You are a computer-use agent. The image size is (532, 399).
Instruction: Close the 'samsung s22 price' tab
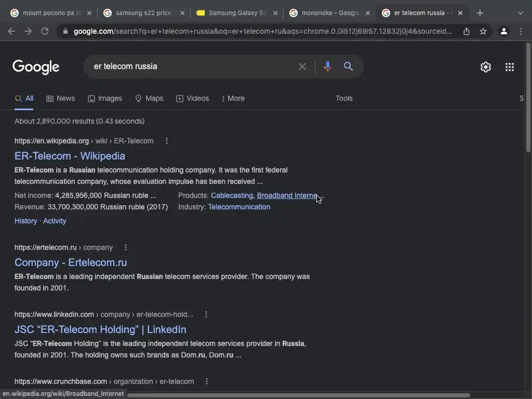pos(182,13)
